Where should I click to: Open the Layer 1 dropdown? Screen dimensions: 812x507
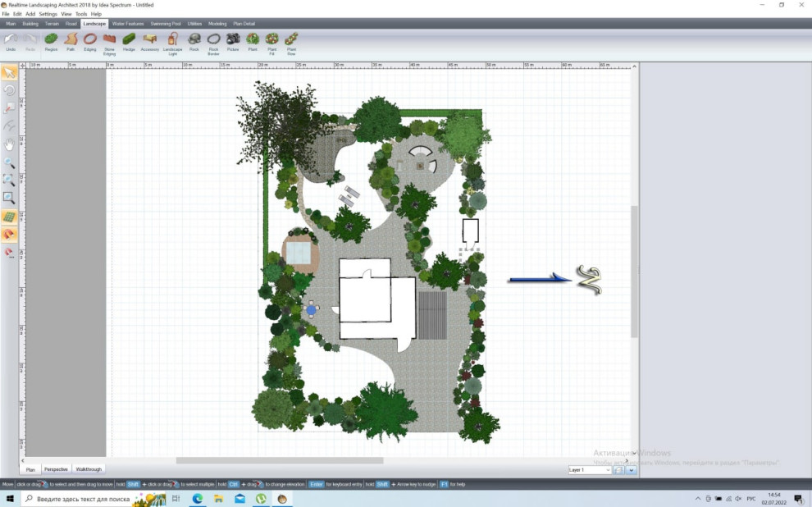590,470
